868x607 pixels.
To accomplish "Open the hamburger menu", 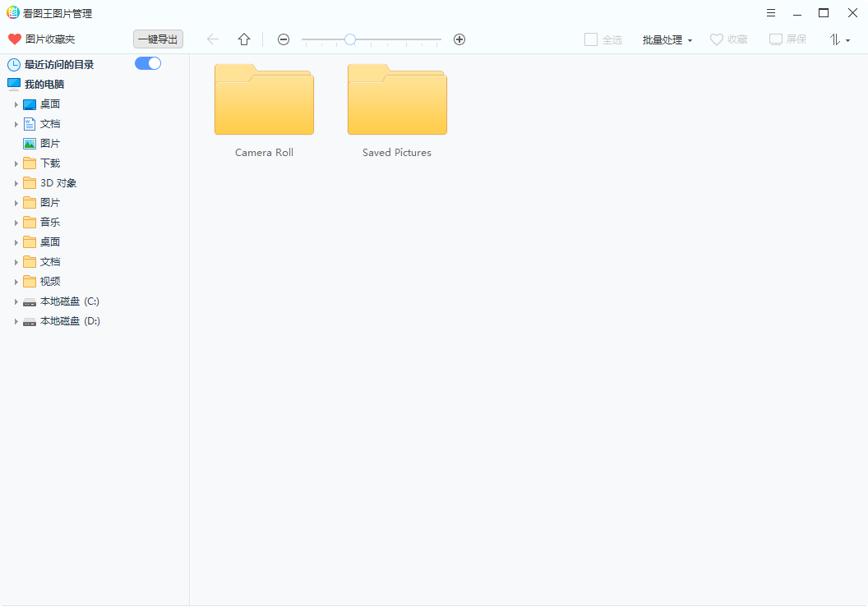I will (770, 12).
